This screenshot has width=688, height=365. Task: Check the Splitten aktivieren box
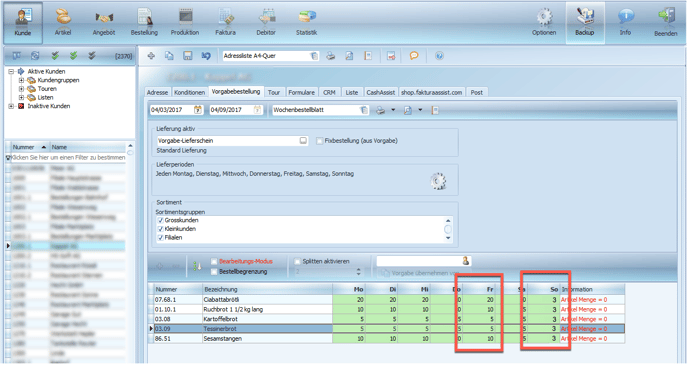click(297, 261)
